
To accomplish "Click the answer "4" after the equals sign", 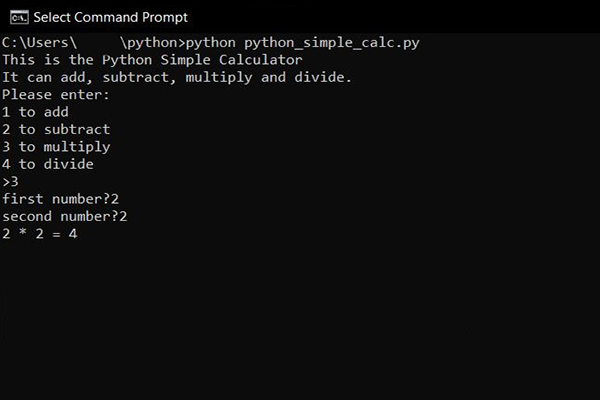I will coord(73,234).
